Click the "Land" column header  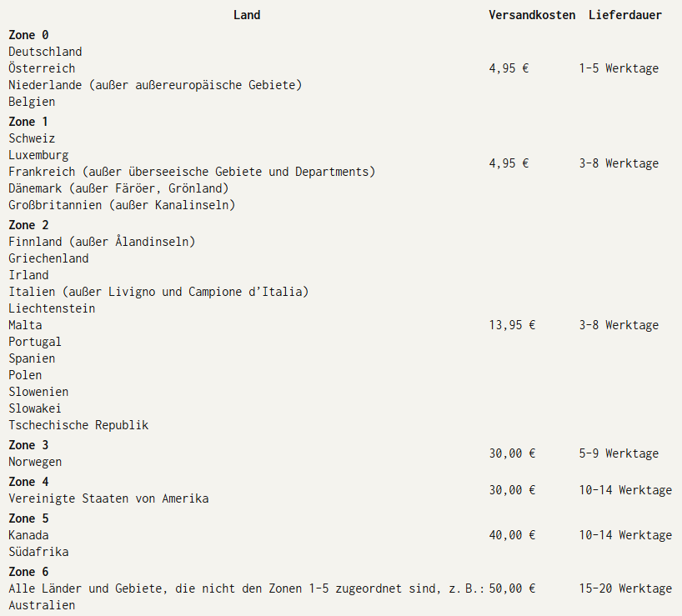tap(247, 15)
